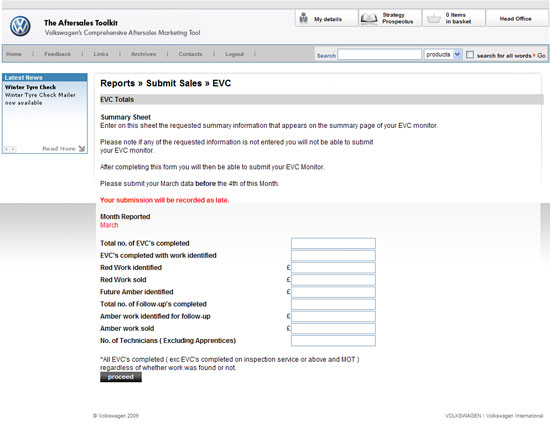550x446 pixels.
Task: Show next news item arrow
Action: [x=13, y=149]
